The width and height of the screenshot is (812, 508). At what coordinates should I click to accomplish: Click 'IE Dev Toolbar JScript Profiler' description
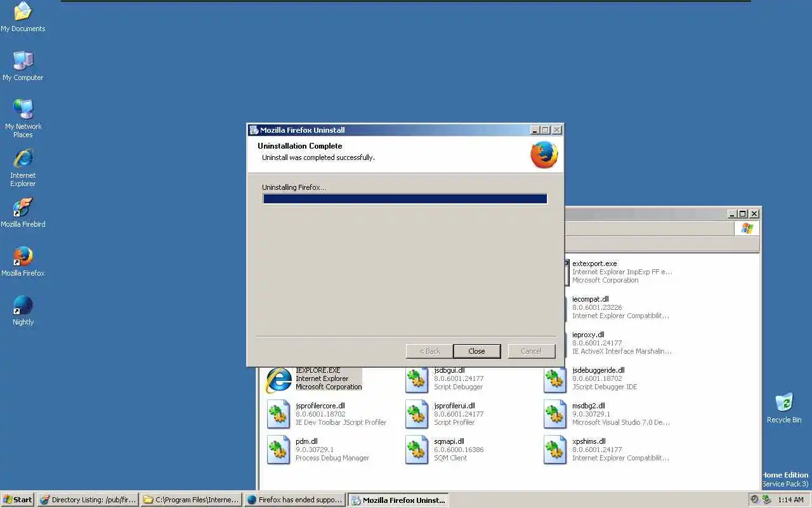[x=341, y=422]
